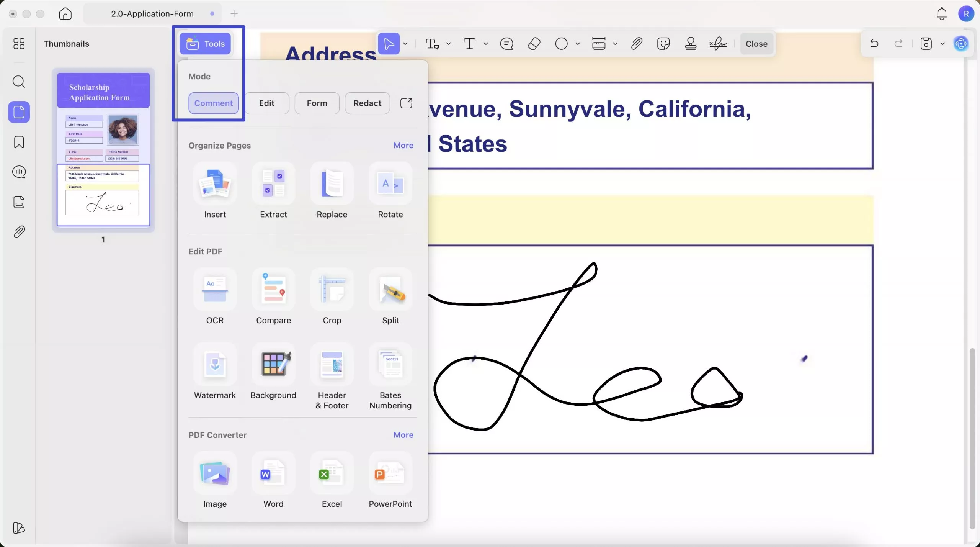Launch the OCR tool
The width and height of the screenshot is (980, 547).
pos(215,297)
